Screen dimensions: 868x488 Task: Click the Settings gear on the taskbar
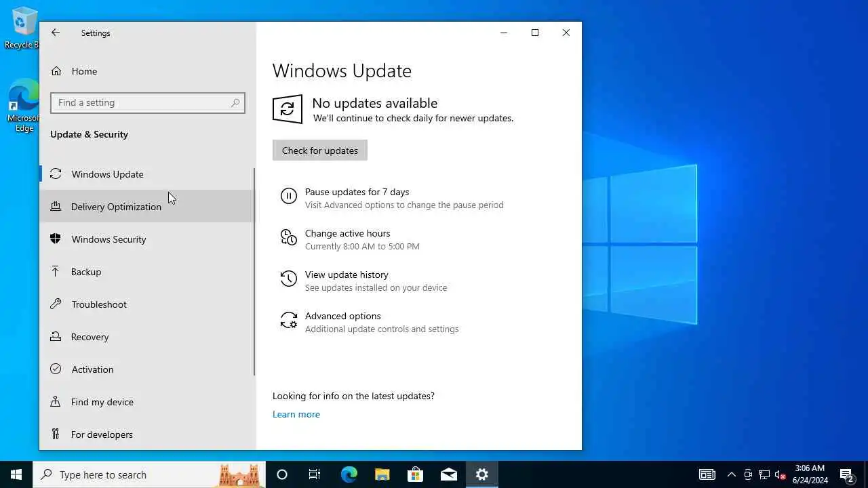(482, 474)
